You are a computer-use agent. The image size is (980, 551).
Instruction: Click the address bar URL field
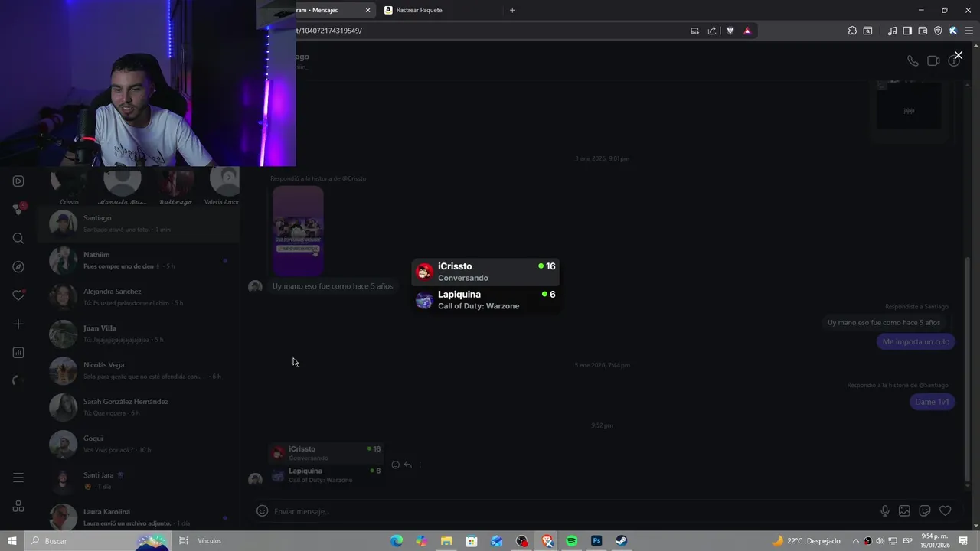coord(490,31)
